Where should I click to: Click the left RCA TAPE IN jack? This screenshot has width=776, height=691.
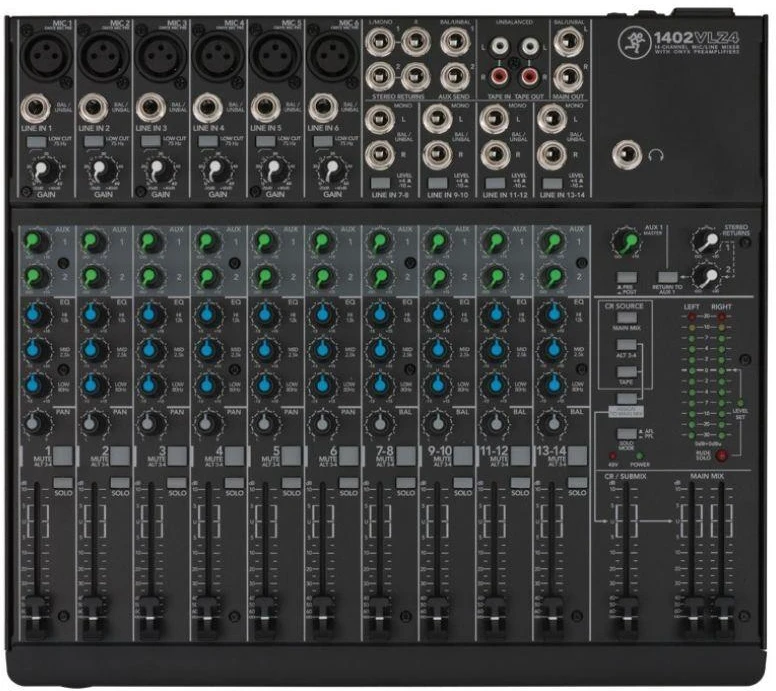pyautogui.click(x=499, y=48)
